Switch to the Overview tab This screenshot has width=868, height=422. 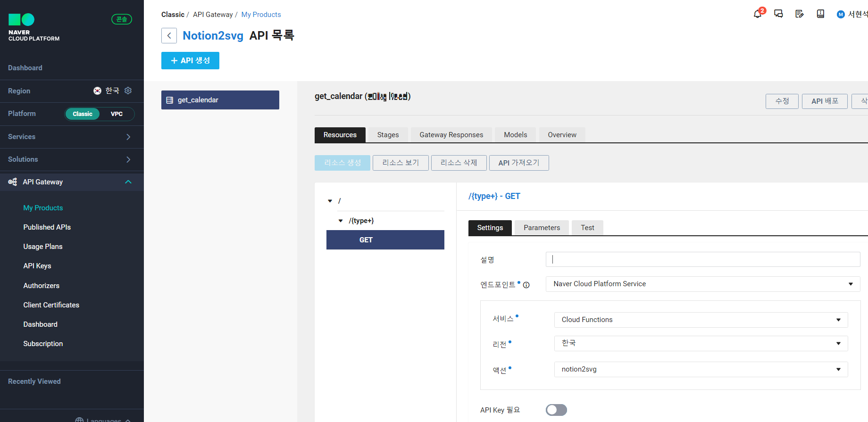click(562, 135)
